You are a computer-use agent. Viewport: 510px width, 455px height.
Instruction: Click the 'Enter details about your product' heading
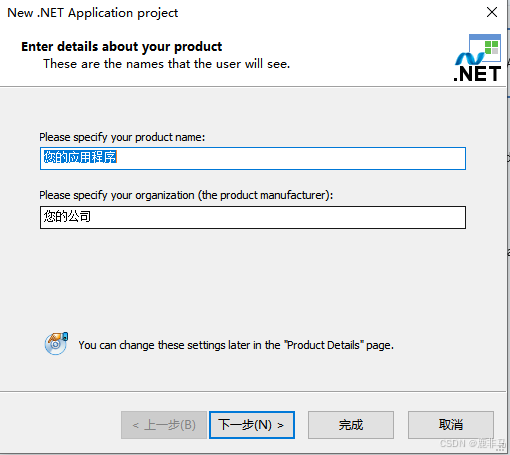pos(122,47)
